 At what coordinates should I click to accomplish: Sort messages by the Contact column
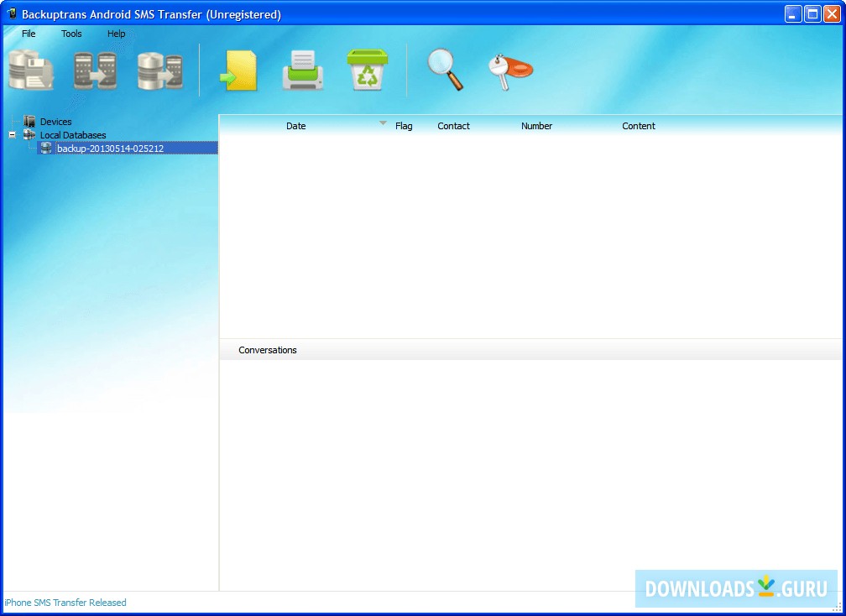point(453,125)
